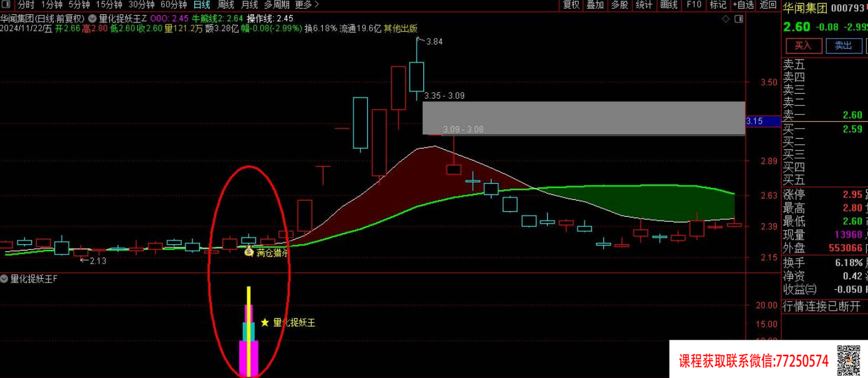The width and height of the screenshot is (868, 378).
Task: Open F10 company info
Action: 694,4
